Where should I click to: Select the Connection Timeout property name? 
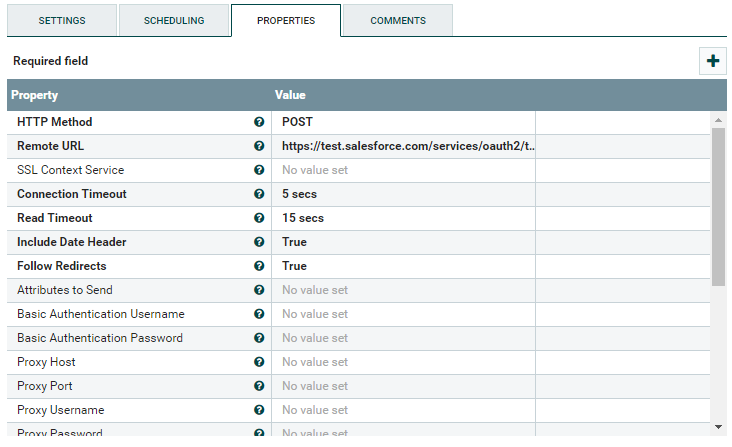point(72,194)
